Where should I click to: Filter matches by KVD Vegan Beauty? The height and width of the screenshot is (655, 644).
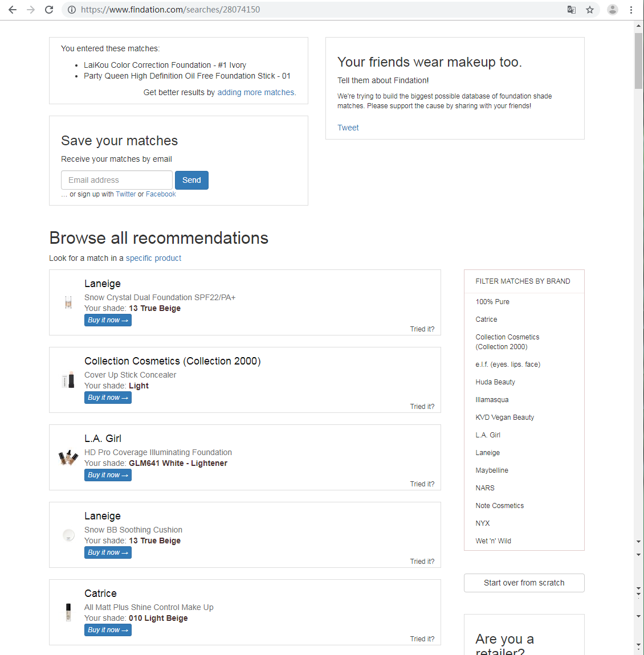coord(505,417)
